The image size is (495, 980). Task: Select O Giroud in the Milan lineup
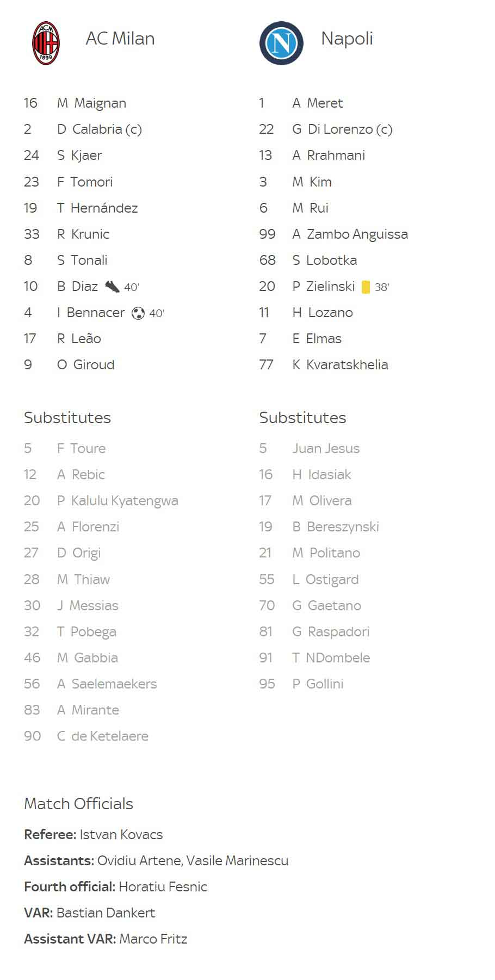pyautogui.click(x=85, y=364)
